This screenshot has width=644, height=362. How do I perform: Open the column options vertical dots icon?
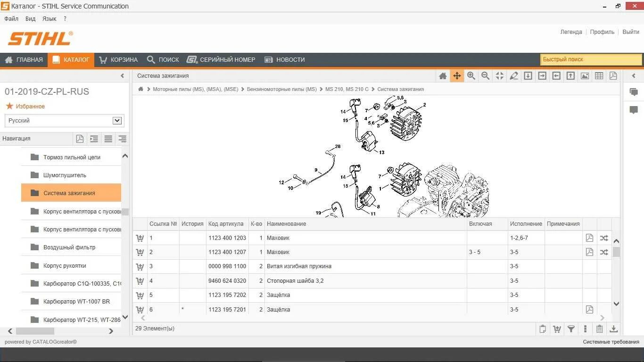[585, 329]
